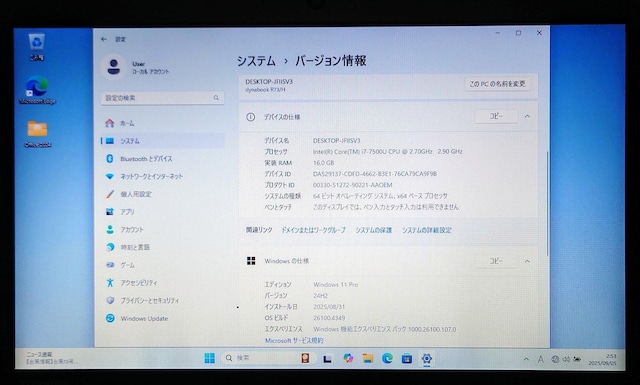Open the news widget on the taskbar
The width and height of the screenshot is (640, 385).
click(51, 358)
